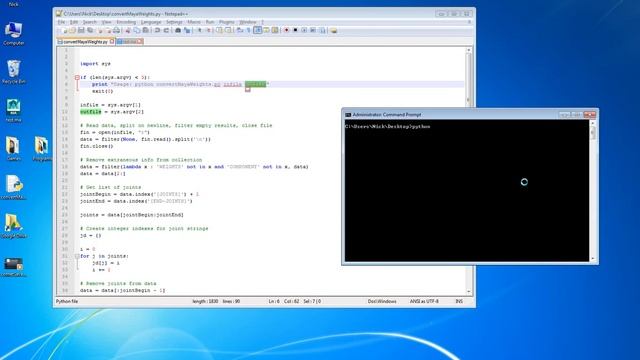Redo edit from toolbar
The image size is (640, 360).
166,30
